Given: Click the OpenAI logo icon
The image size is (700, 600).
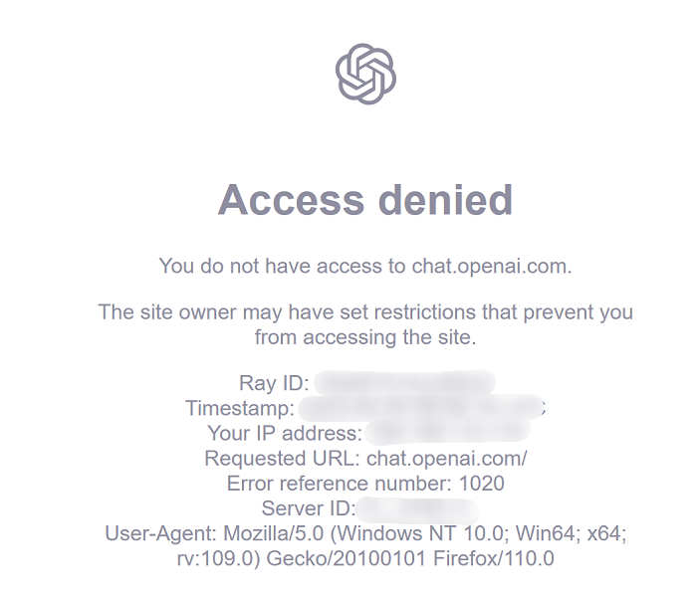Looking at the screenshot, I should pyautogui.click(x=365, y=74).
